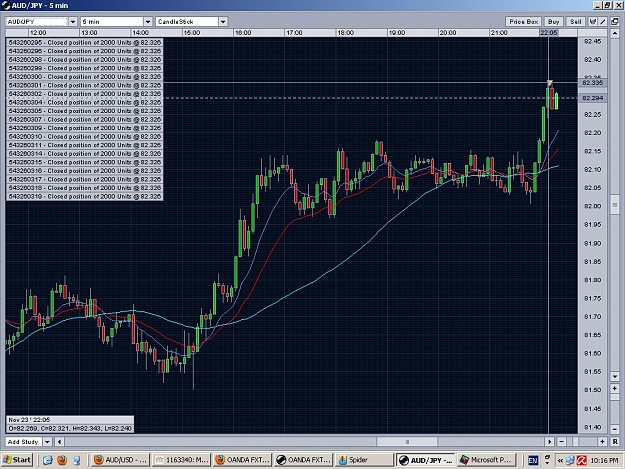Click the 82.335 price label on the axis
Viewport: 625px width, 469px height.
[592, 82]
